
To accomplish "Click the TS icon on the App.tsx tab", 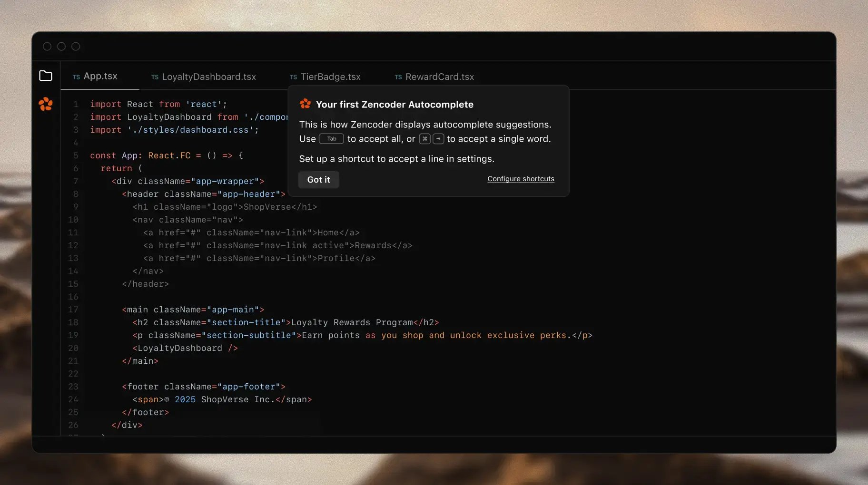I will [76, 77].
